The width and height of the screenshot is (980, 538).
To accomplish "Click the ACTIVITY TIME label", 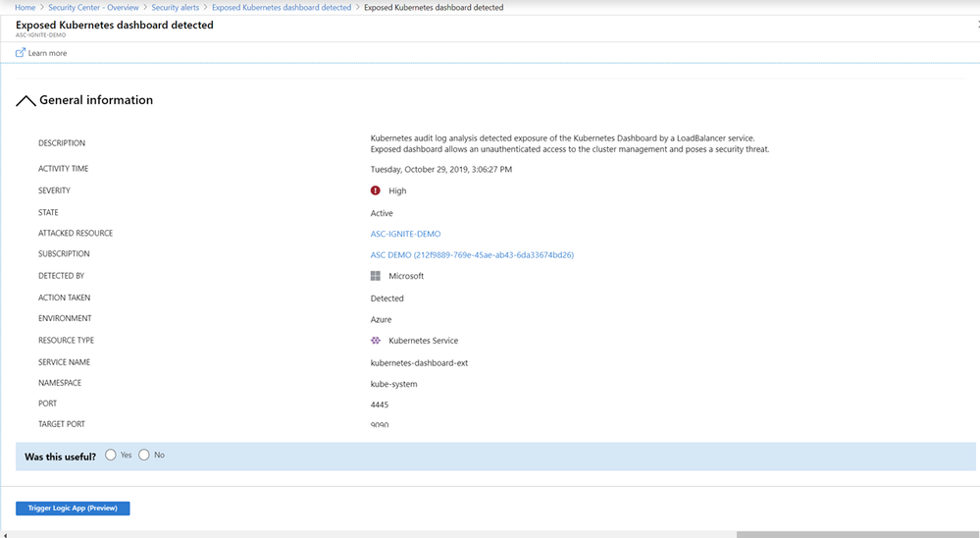I will 63,169.
